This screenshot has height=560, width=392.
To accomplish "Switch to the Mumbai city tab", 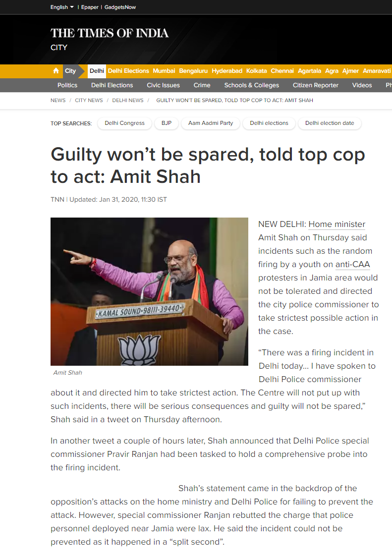I will (164, 71).
